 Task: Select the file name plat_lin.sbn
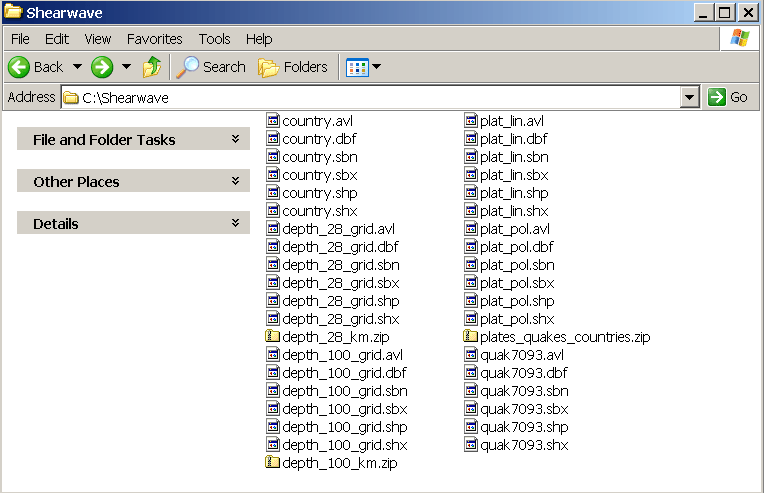pos(514,157)
